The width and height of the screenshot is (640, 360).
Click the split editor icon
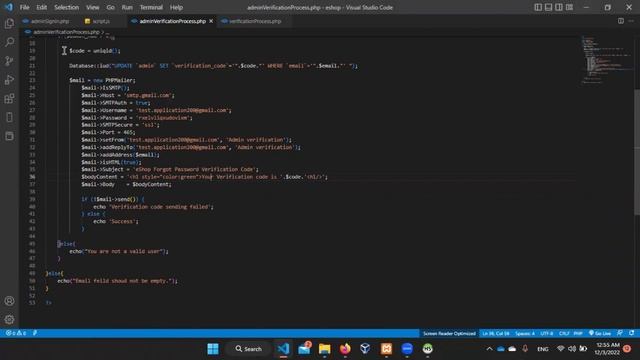point(620,21)
